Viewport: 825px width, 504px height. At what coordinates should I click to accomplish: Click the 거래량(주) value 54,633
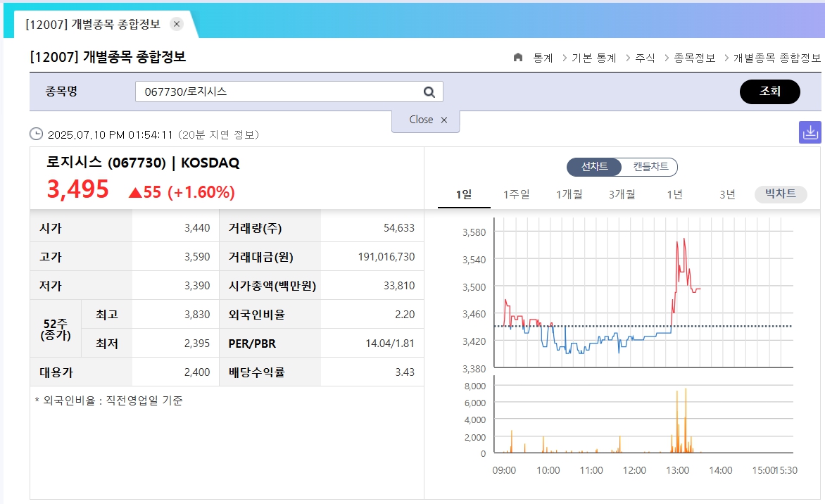pos(399,228)
